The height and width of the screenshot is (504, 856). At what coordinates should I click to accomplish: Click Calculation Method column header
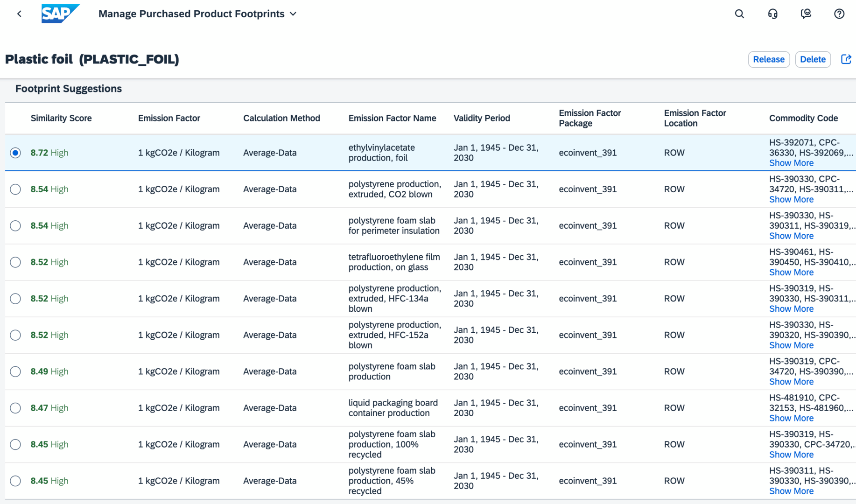[281, 118]
